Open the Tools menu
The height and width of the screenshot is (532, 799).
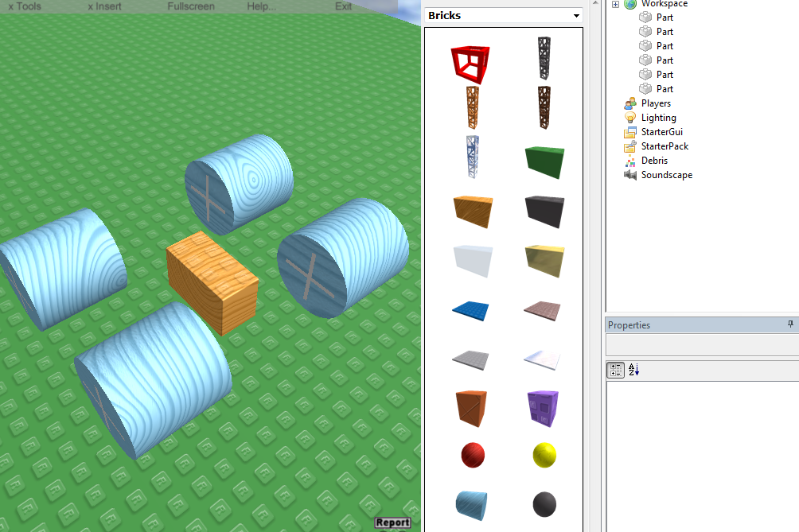tap(25, 6)
